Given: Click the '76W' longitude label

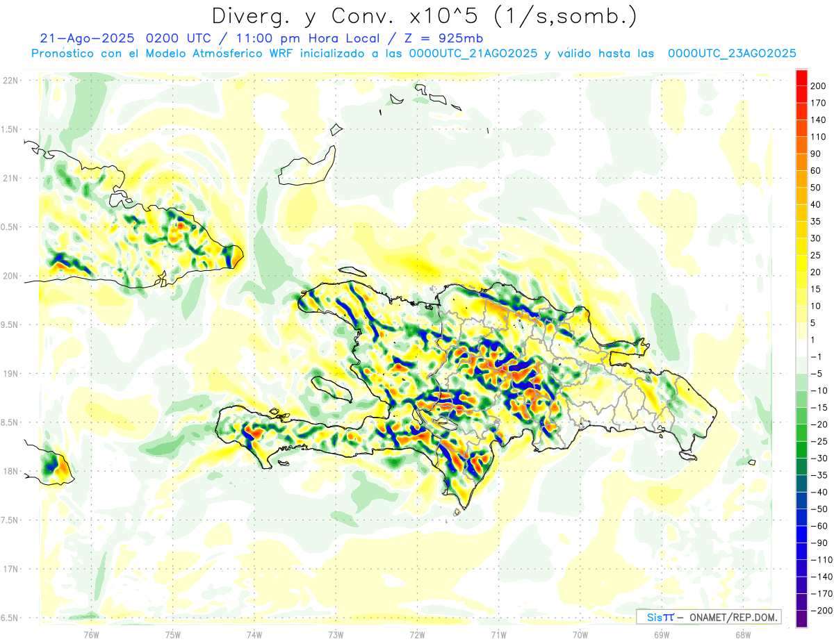Looking at the screenshot, I should click(x=92, y=635).
